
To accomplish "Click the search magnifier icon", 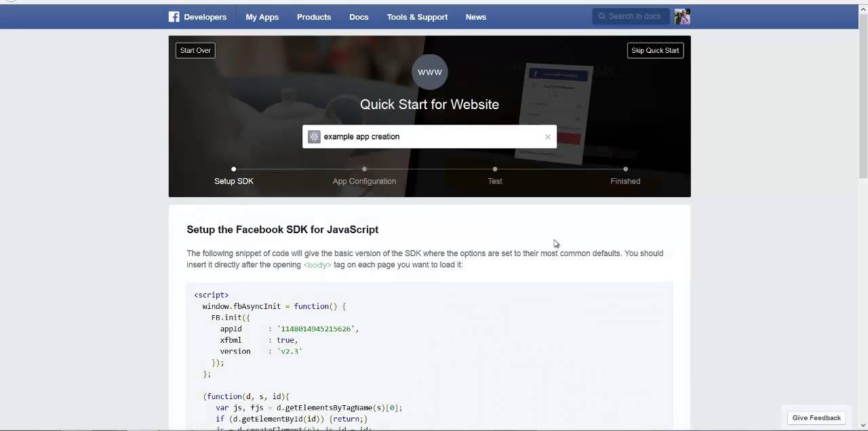I will click(x=601, y=16).
